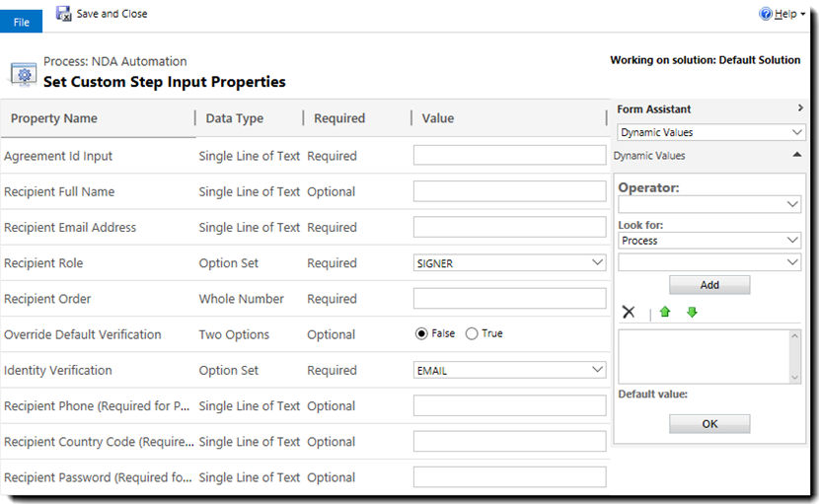Open the File menu
Image resolution: width=819 pixels, height=504 pixels.
(x=21, y=22)
